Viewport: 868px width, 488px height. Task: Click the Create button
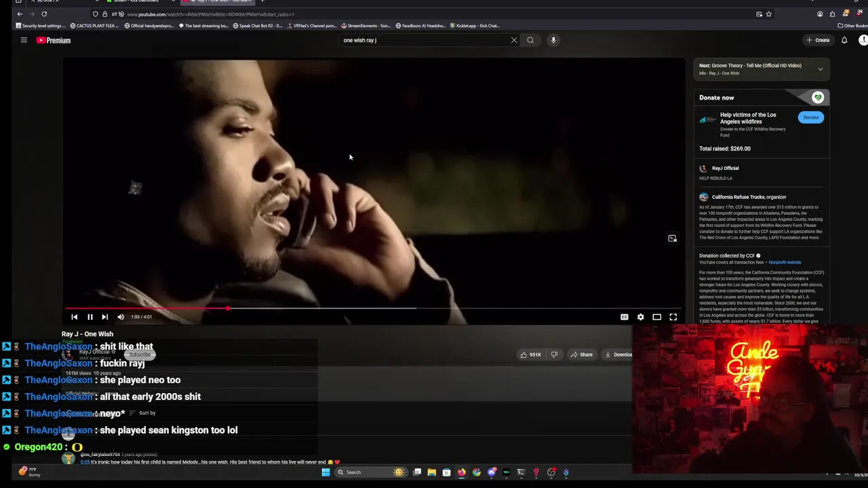click(818, 40)
